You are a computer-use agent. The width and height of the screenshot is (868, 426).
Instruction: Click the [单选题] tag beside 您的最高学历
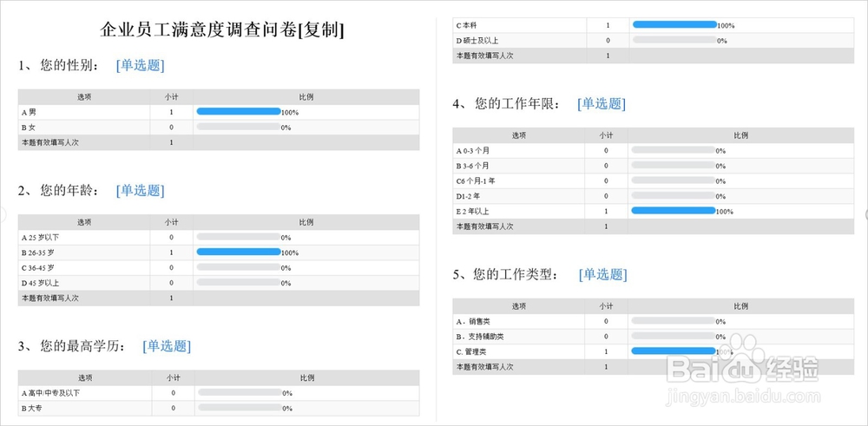(x=167, y=346)
